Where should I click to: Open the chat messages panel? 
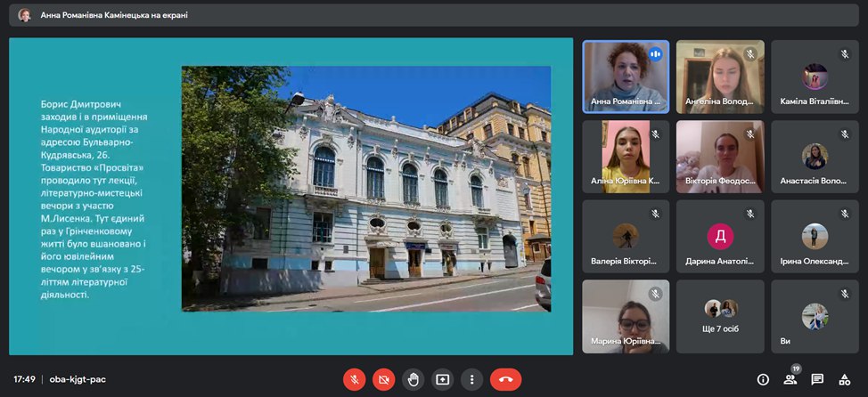point(817,379)
